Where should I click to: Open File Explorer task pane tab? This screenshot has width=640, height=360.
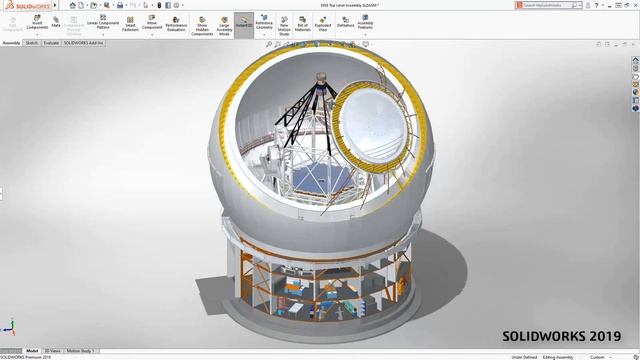pyautogui.click(x=636, y=76)
